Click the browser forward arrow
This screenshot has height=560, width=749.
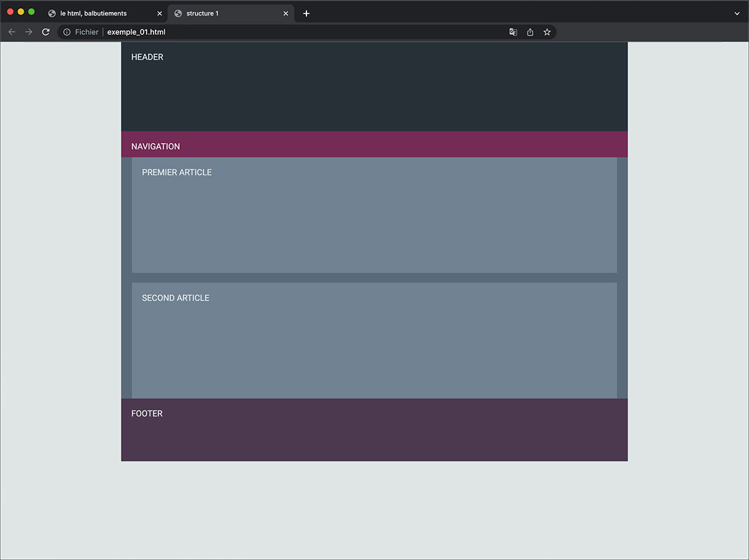(29, 32)
